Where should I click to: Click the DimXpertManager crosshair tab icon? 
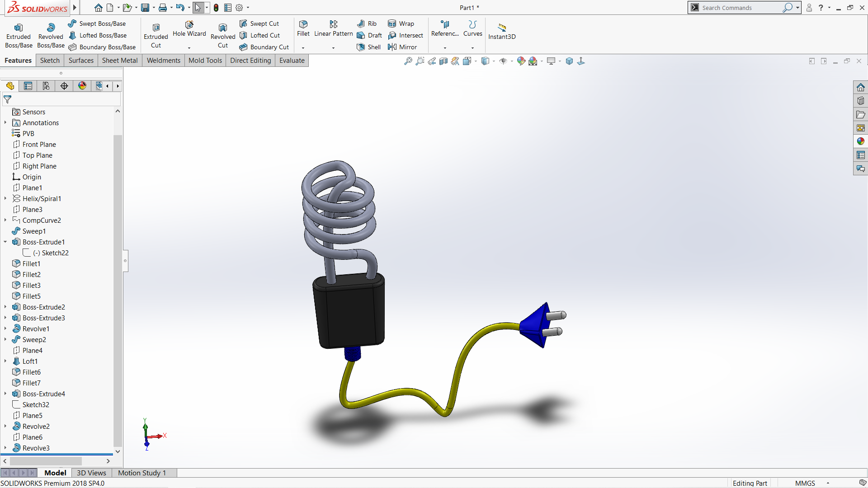point(64,86)
